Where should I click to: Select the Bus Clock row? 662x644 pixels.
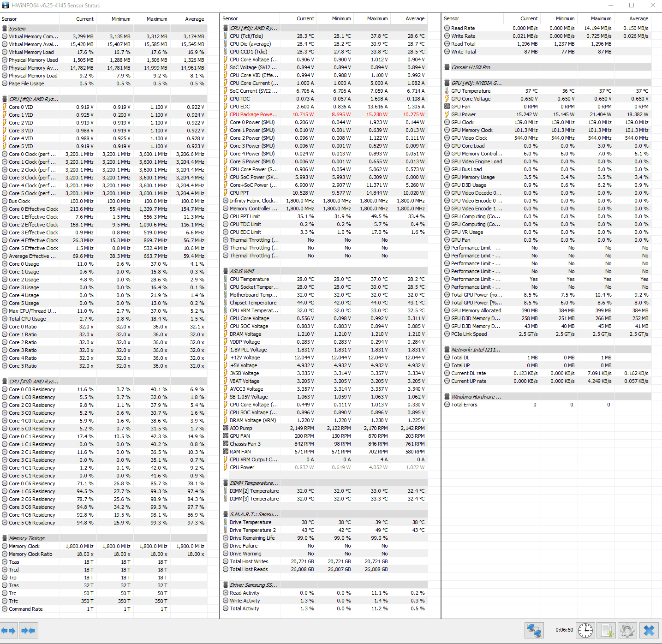tap(104, 201)
